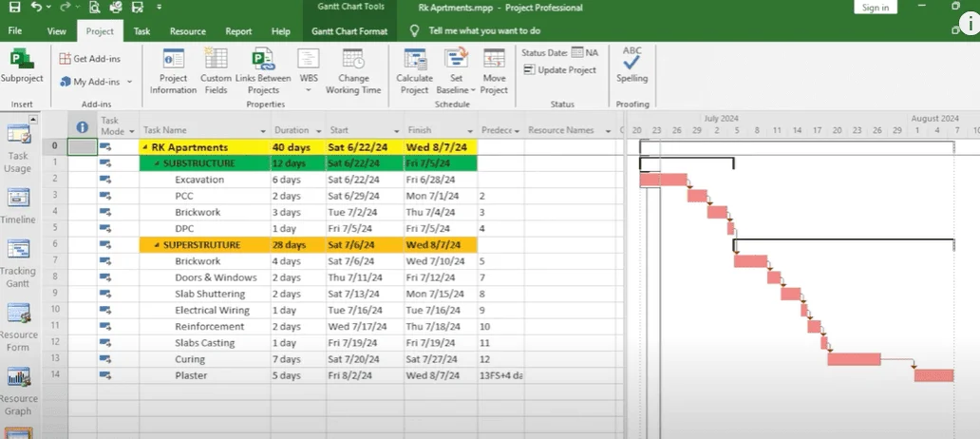
Task: Open Duration column filter arrow
Action: (318, 131)
